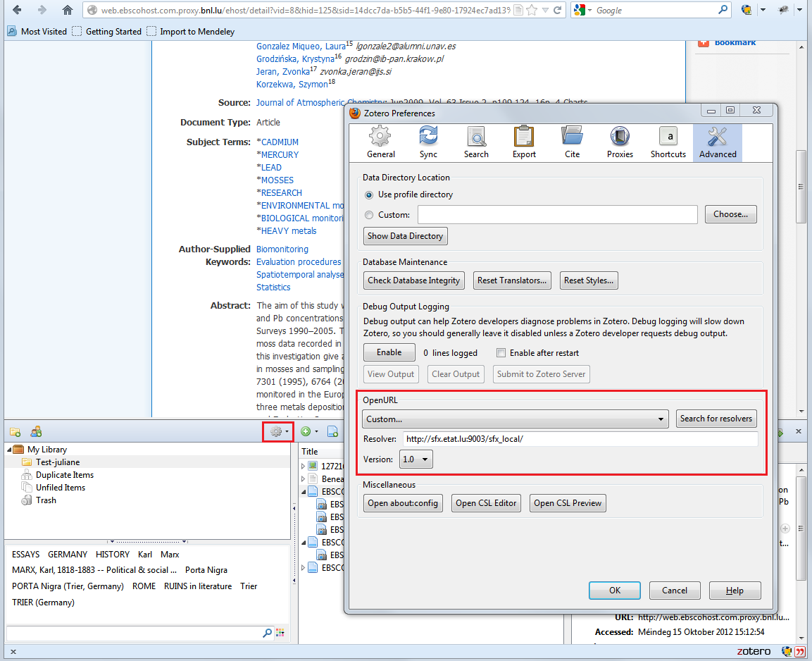Open Help for Zotero Preferences
812x661 pixels.
pyautogui.click(x=735, y=591)
